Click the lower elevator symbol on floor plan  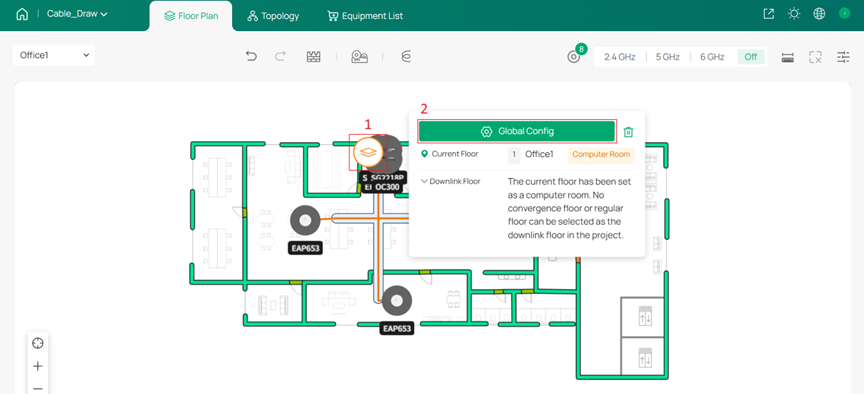click(644, 357)
